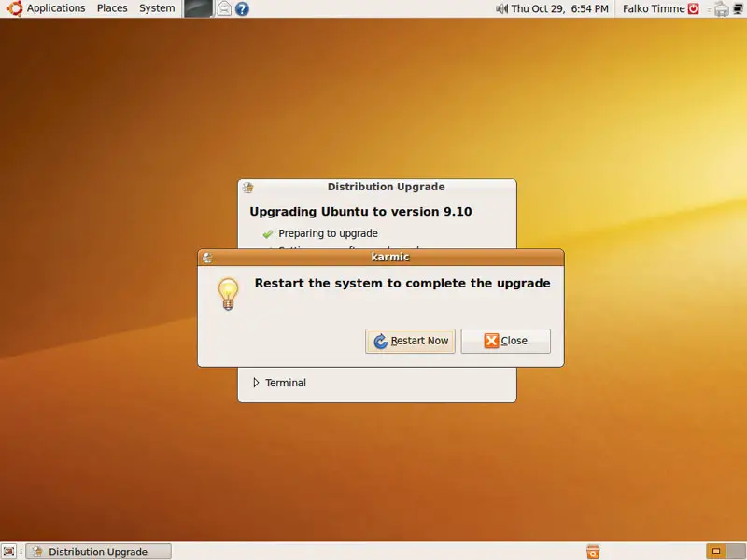Open the Places menu
747x560 pixels.
coord(112,8)
